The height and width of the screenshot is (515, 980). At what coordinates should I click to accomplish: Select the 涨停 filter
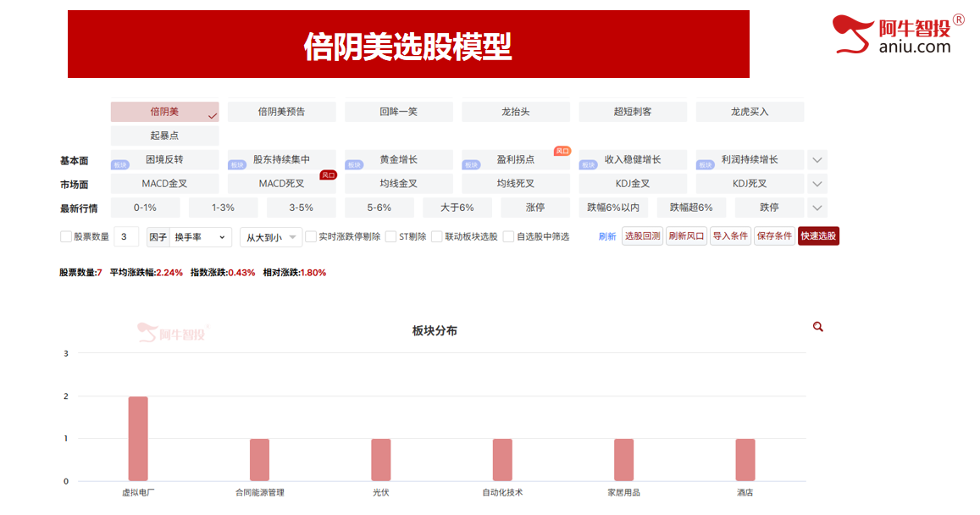point(535,208)
